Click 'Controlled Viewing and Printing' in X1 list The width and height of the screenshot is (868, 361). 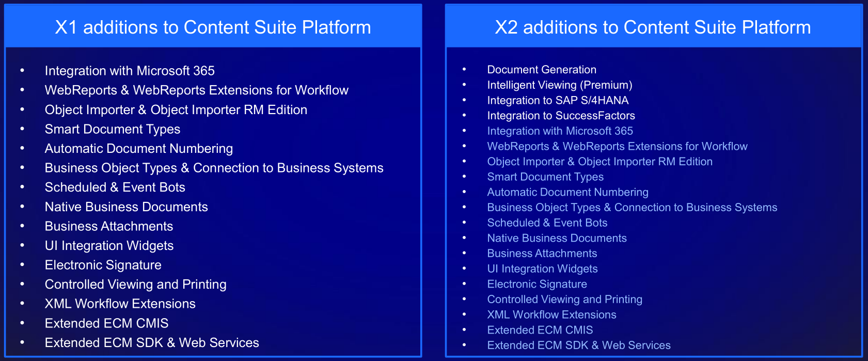pos(136,285)
